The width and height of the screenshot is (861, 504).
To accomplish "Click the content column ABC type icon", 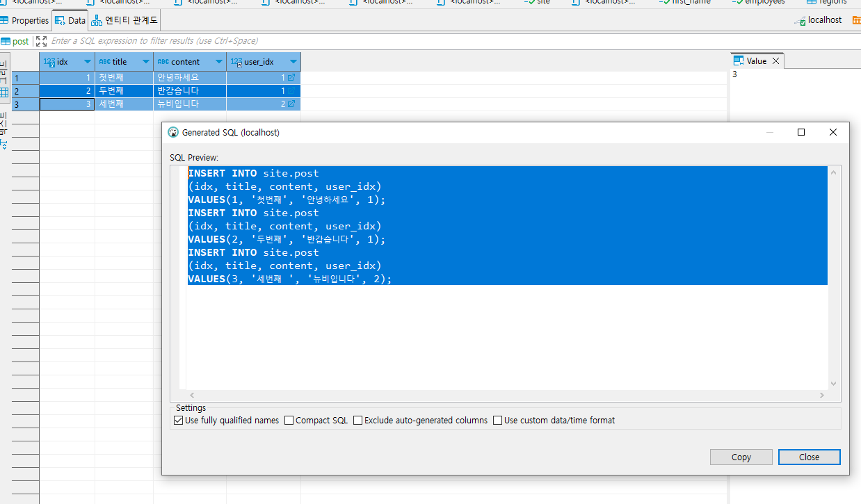I will click(x=163, y=62).
